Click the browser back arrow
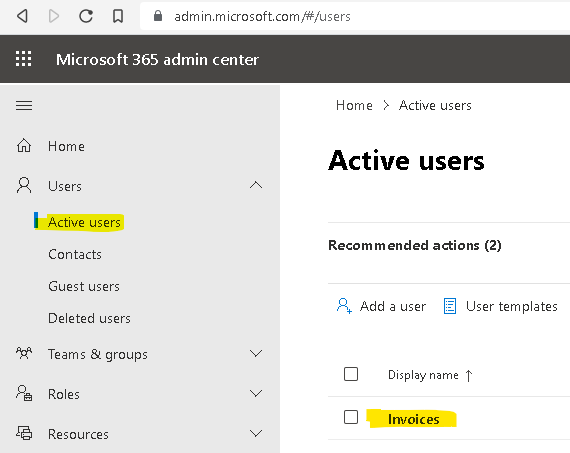The image size is (570, 453). 23,16
